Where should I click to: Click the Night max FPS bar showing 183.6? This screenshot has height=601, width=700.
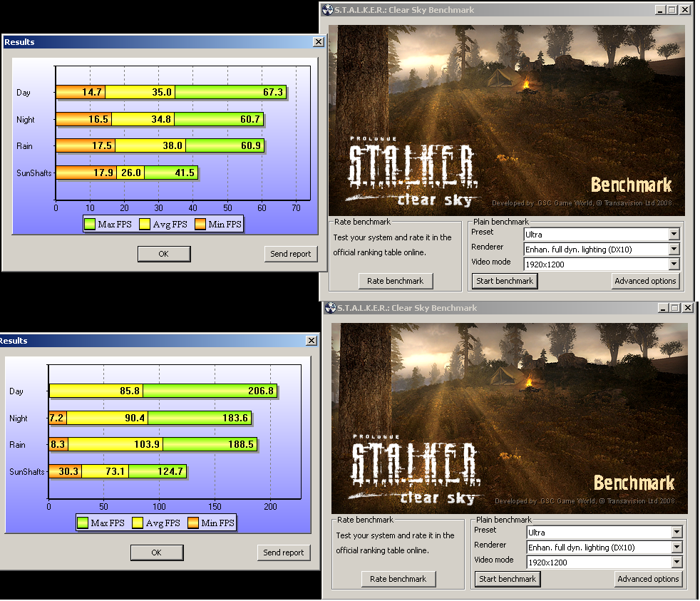(200, 418)
